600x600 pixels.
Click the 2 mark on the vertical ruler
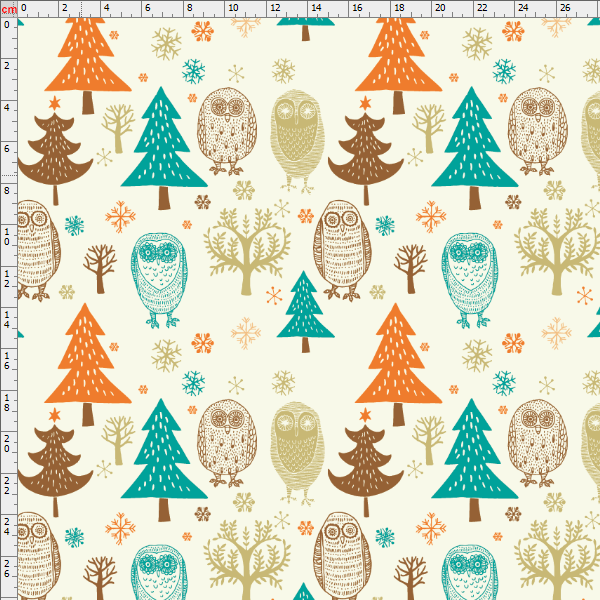pos(7,65)
